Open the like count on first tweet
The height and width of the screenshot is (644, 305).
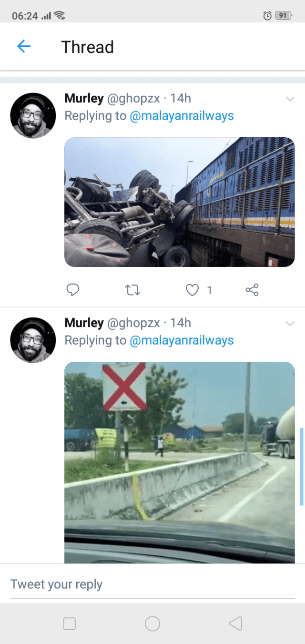209,290
